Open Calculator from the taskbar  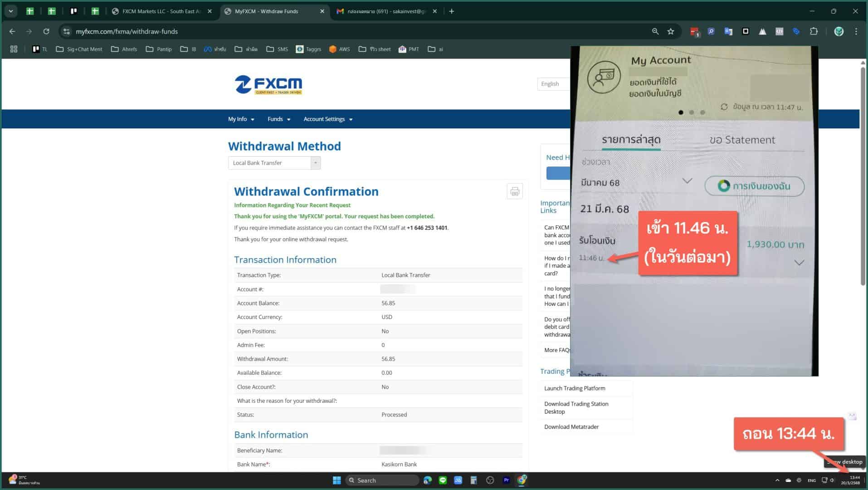pyautogui.click(x=473, y=480)
